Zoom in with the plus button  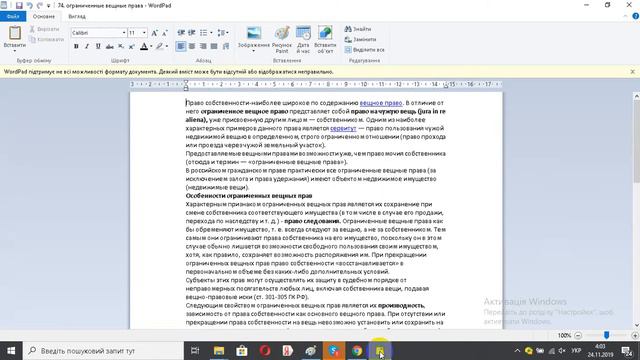click(635, 336)
